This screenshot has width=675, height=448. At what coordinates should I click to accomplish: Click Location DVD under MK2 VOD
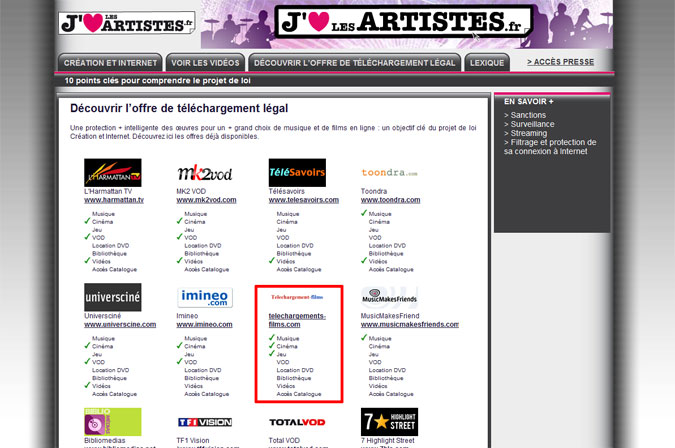coord(203,246)
